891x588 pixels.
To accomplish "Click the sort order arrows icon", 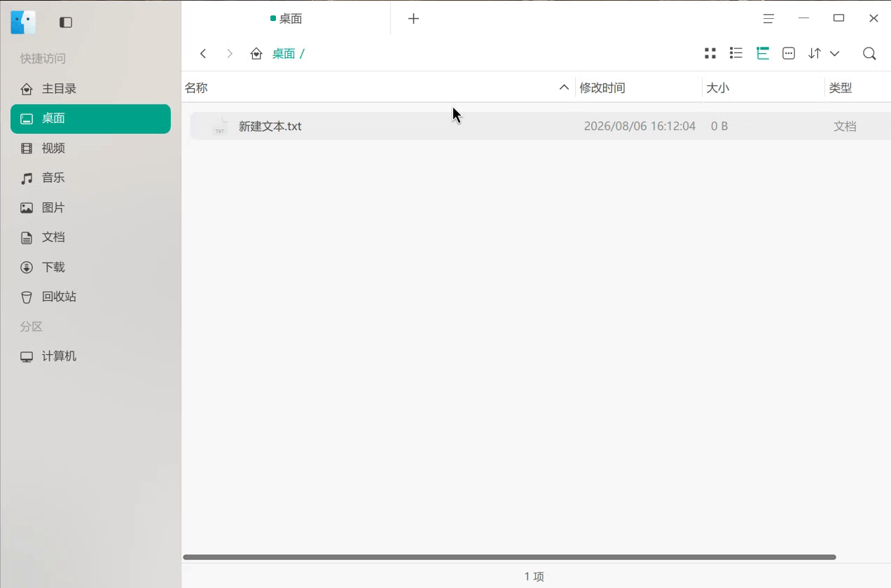I will coord(814,54).
